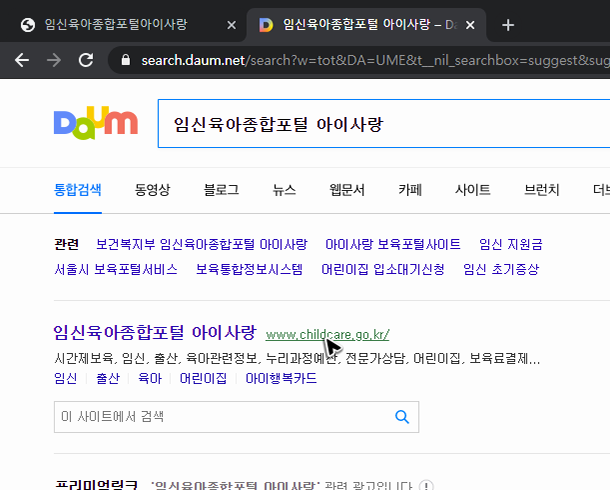This screenshot has height=490, width=610.
Task: Click the padlock icon in the address bar
Action: pos(125,60)
